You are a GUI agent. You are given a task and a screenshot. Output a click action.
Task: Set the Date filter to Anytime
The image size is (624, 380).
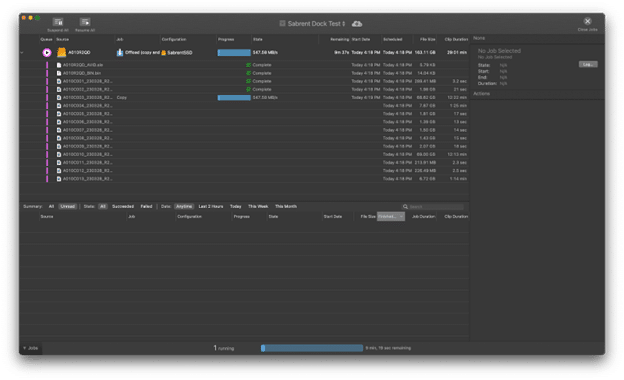(184, 207)
